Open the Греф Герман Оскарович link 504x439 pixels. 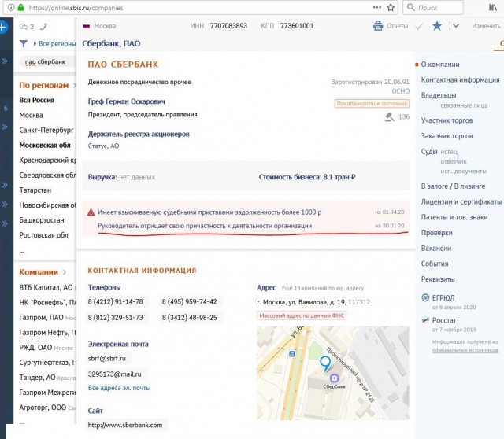126,101
